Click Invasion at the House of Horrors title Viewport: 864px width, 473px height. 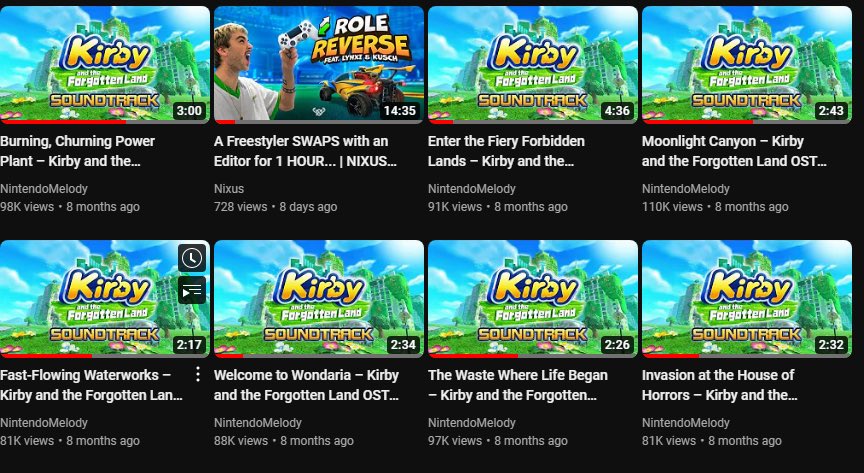pyautogui.click(x=720, y=385)
